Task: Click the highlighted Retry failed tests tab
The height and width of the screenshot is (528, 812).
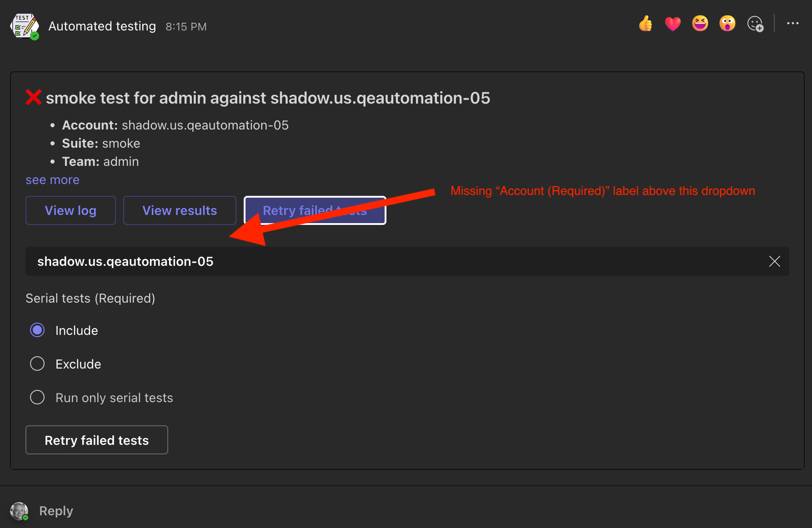Action: 315,210
